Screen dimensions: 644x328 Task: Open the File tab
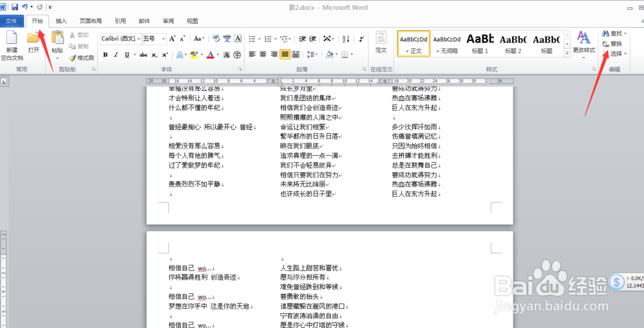(12, 21)
